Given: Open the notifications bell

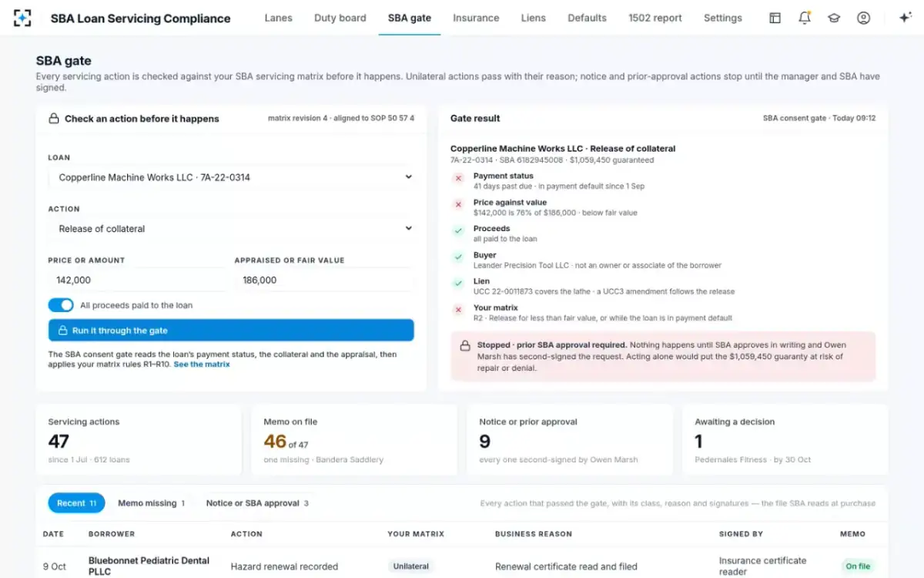Looking at the screenshot, I should tap(805, 18).
